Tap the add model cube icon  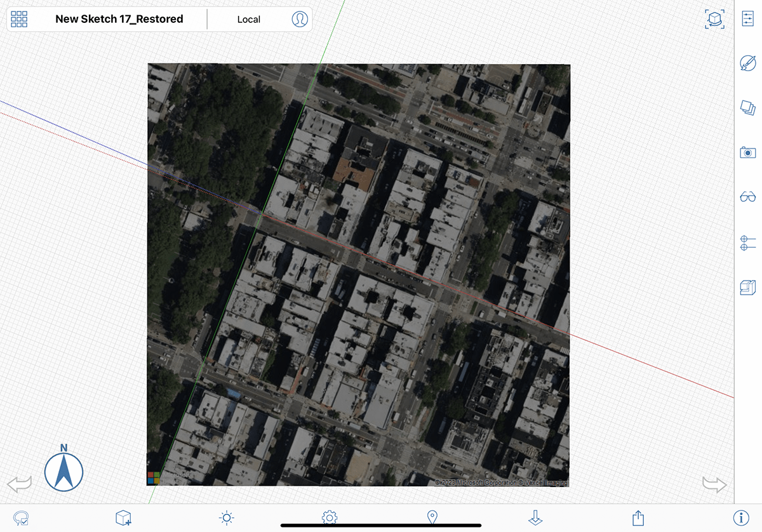click(123, 518)
